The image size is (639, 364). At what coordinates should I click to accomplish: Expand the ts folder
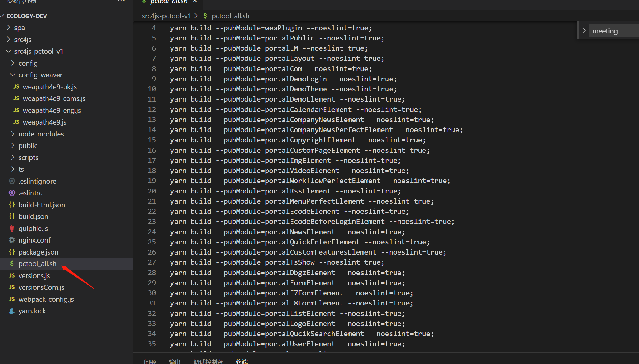coord(13,169)
